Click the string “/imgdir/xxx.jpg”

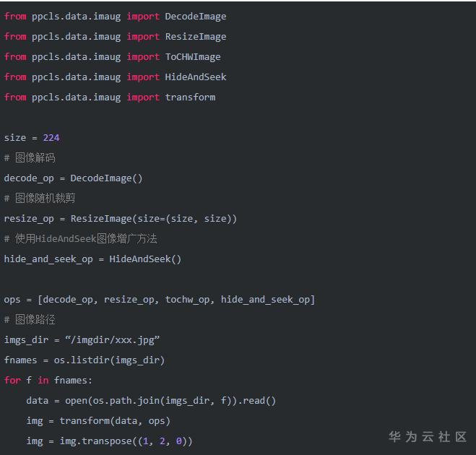tap(113, 340)
